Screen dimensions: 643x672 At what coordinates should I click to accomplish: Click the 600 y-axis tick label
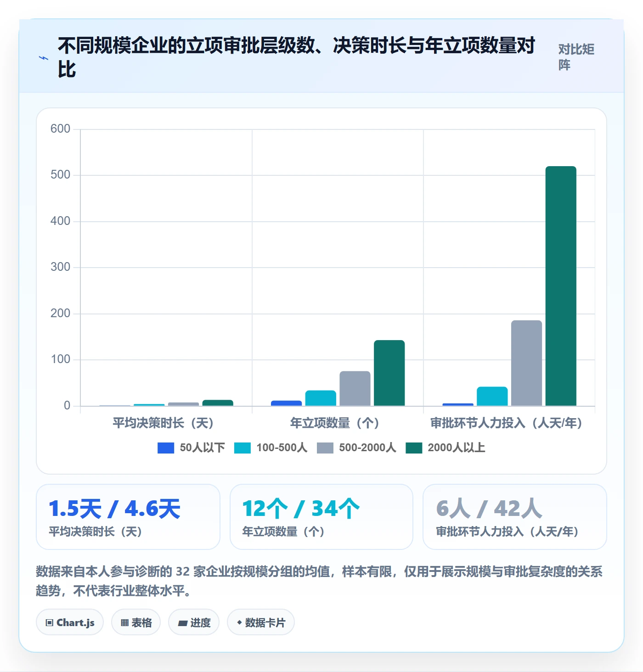point(60,129)
